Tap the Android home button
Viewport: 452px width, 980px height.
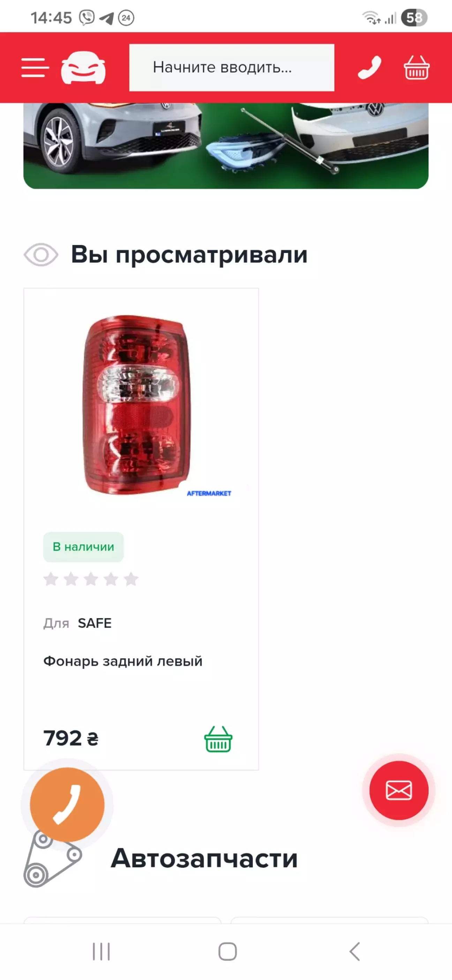coord(227,952)
